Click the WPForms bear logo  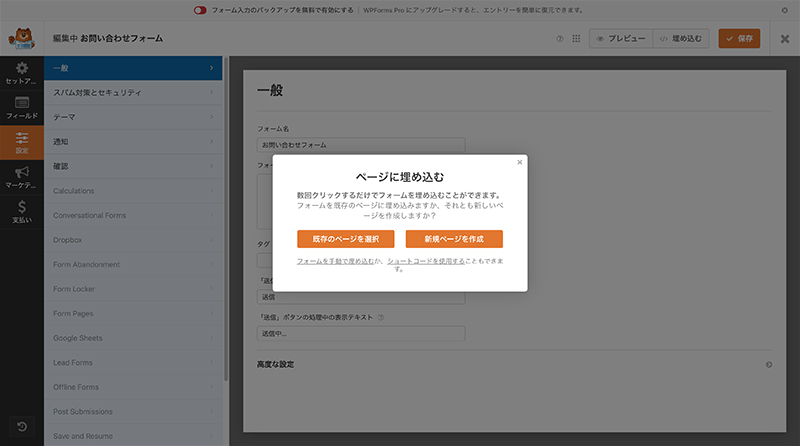21,39
